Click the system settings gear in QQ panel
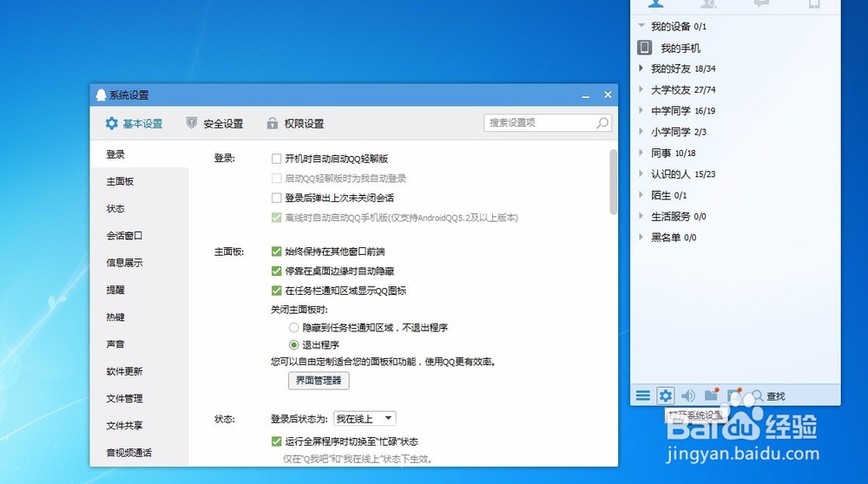The height and width of the screenshot is (484, 868). (x=666, y=396)
